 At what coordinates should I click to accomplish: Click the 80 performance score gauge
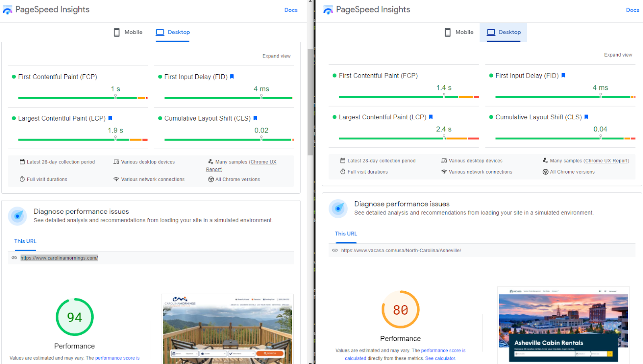tap(401, 309)
